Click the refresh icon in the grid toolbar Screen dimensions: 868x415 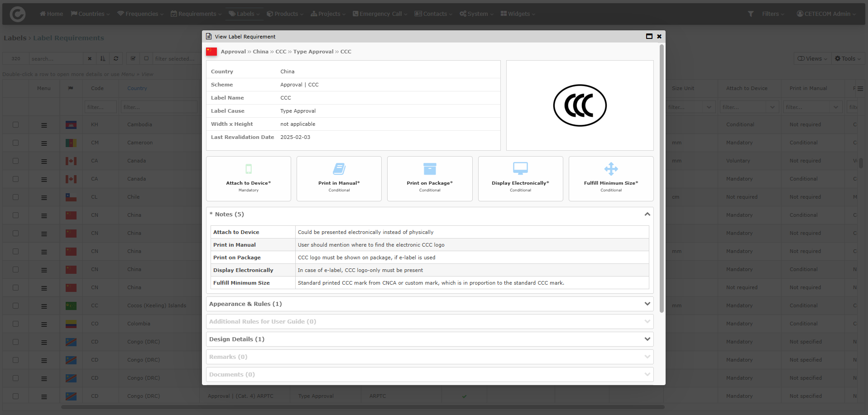point(116,58)
